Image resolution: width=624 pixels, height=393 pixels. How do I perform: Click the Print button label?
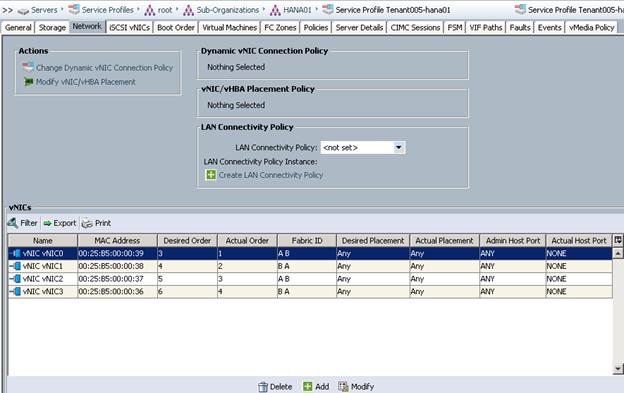click(x=103, y=223)
